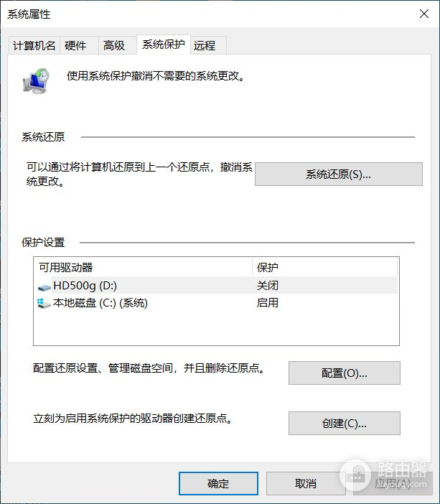Switch to the 远程 tab
This screenshot has width=440, height=504.
coord(205,45)
